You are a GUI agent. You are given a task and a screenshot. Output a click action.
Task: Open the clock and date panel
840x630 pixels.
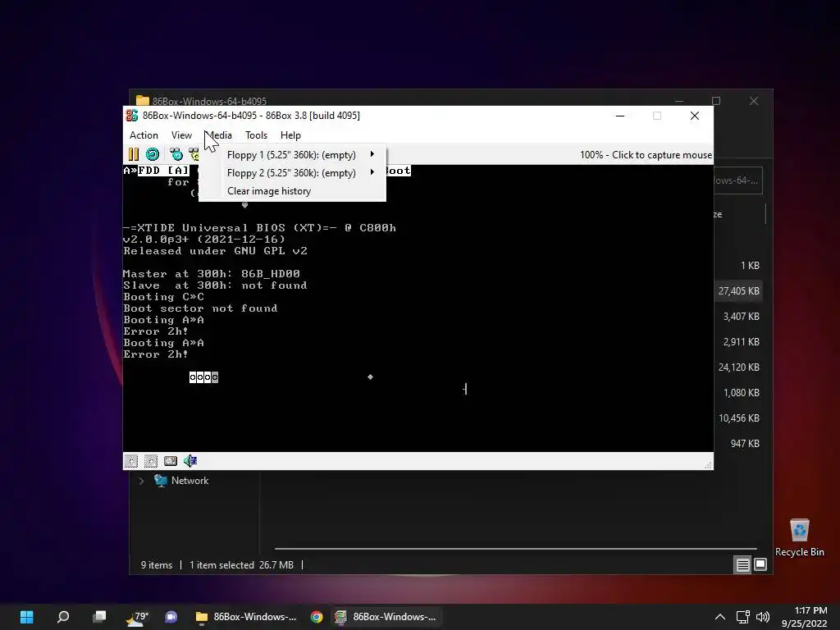[x=804, y=617]
